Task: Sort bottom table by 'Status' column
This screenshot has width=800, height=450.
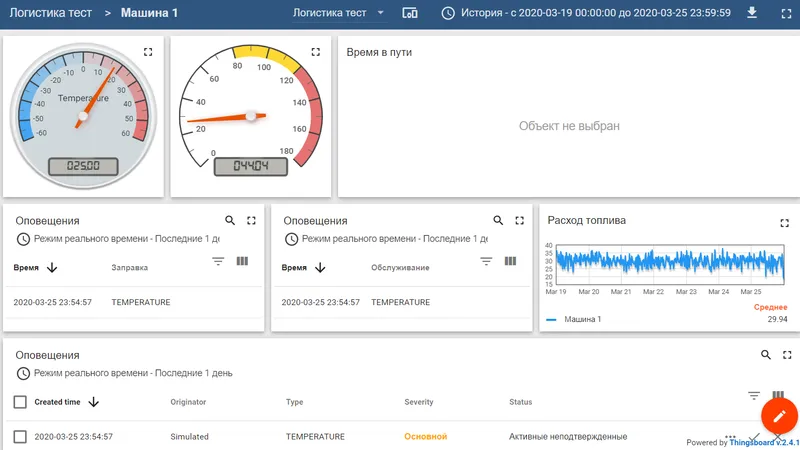Action: pos(520,402)
